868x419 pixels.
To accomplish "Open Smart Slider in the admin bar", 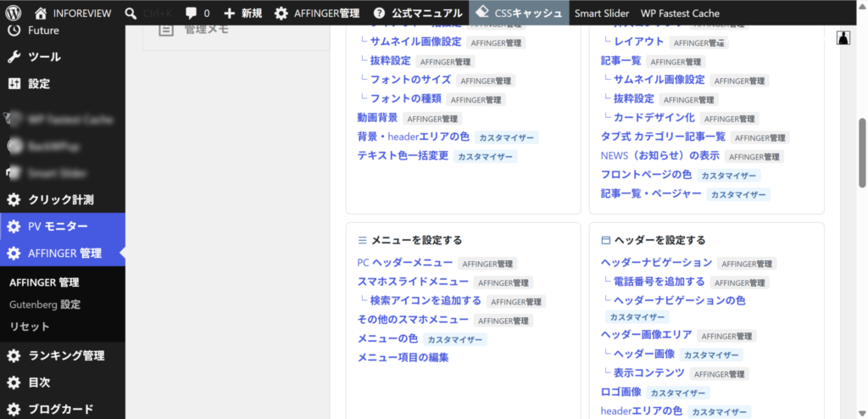I will (x=603, y=13).
